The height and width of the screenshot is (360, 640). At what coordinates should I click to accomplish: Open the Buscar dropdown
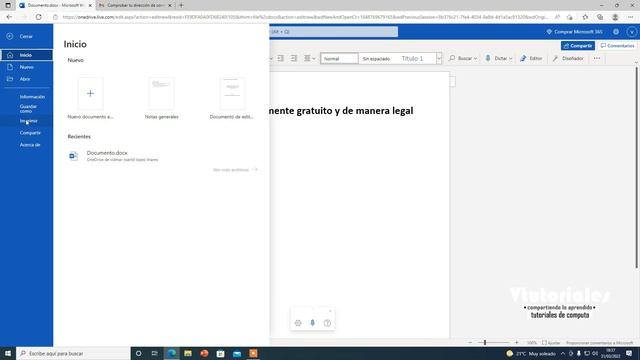tap(463, 58)
